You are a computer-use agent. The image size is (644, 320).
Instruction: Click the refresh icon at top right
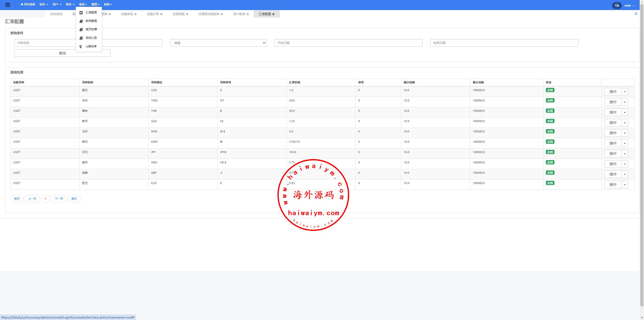pyautogui.click(x=636, y=14)
